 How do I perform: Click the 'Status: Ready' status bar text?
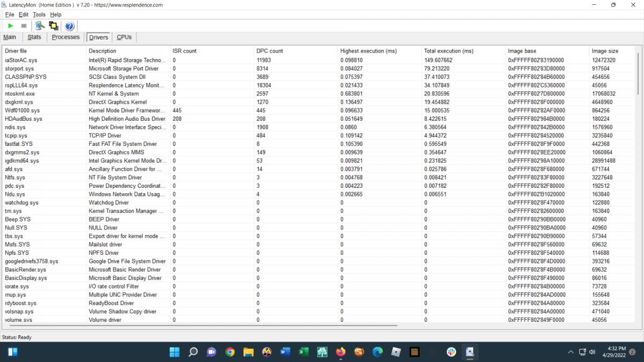17,337
